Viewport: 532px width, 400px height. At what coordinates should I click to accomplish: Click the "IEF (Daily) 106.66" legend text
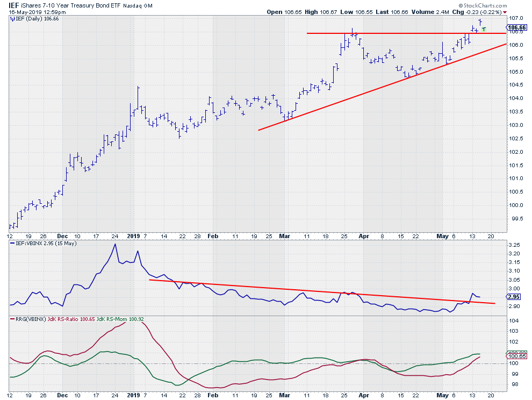click(x=37, y=19)
